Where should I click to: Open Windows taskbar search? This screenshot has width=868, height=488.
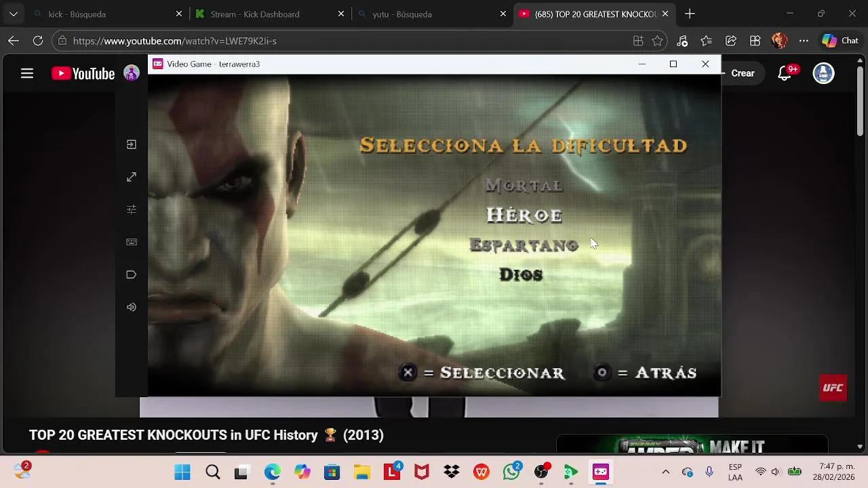pos(213,472)
